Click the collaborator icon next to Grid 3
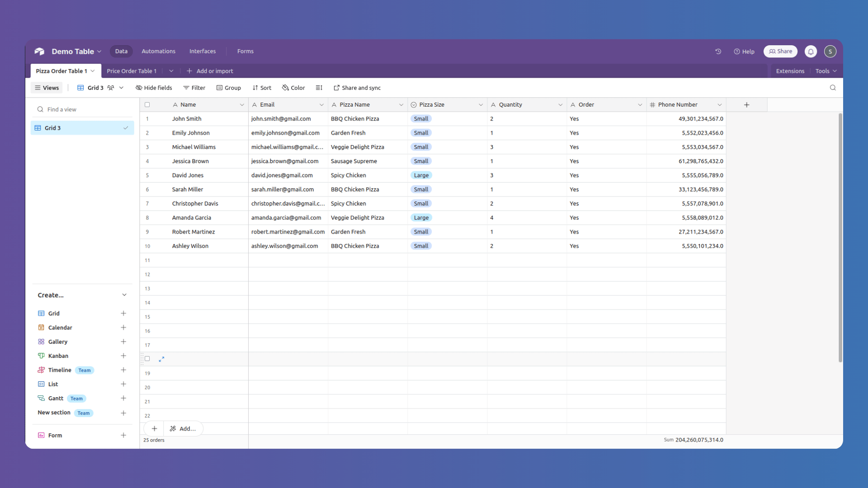This screenshot has width=868, height=488. pos(111,88)
